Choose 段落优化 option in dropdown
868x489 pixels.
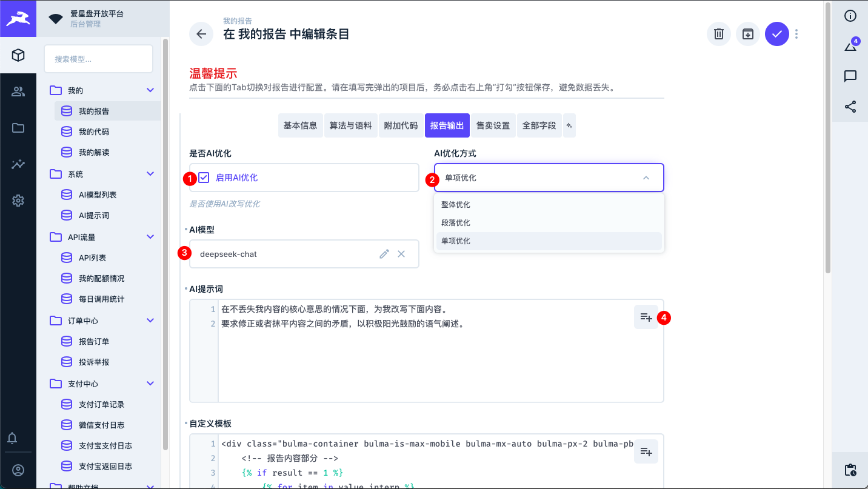click(456, 223)
